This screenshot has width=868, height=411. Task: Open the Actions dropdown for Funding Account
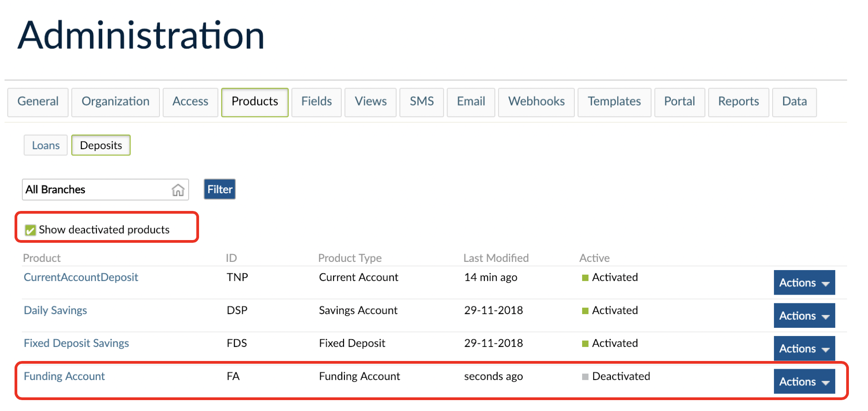[x=803, y=381]
